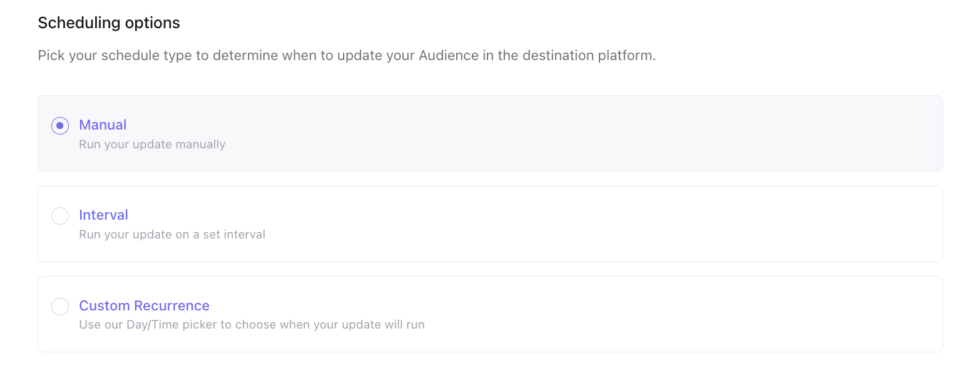This screenshot has width=980, height=378.
Task: Select the Manual radio button
Action: (x=60, y=126)
